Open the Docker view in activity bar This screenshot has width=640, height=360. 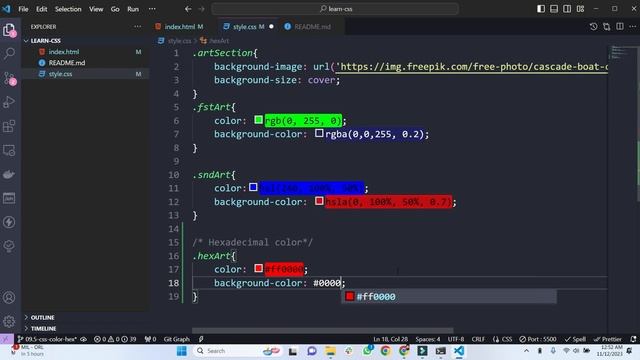click(9, 174)
